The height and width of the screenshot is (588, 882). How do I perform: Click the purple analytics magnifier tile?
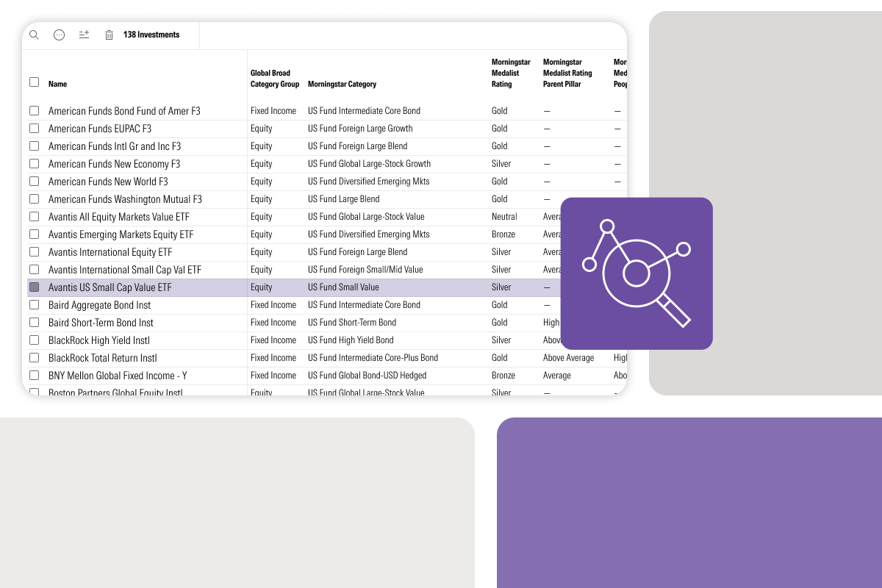(637, 273)
